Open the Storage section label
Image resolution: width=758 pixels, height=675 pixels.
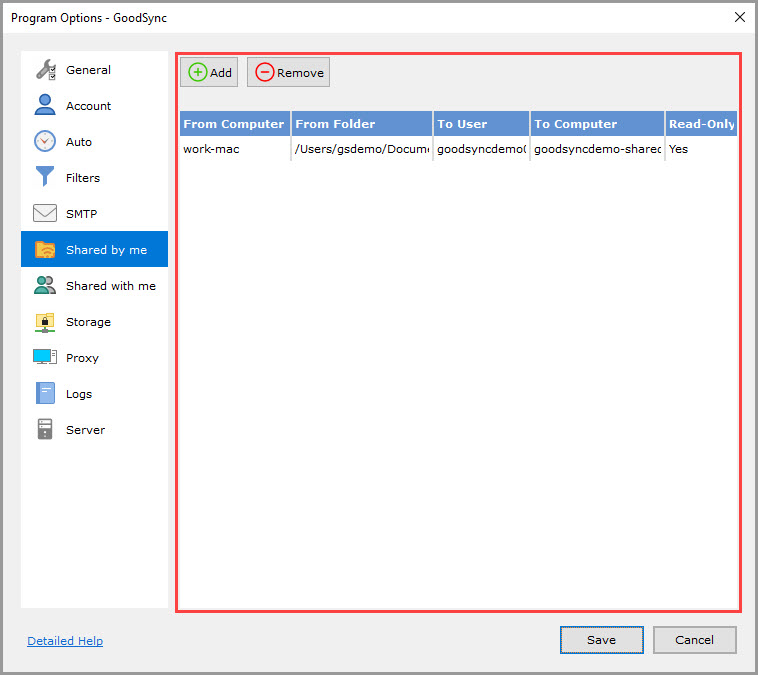point(88,322)
